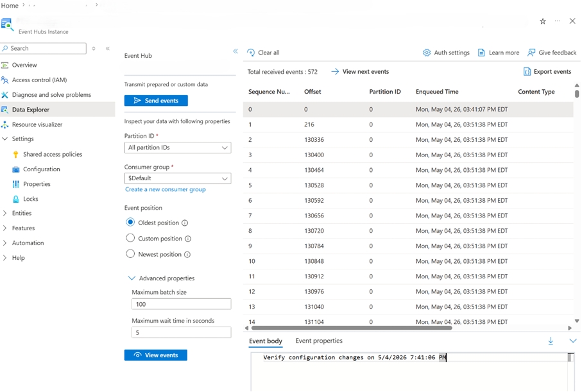Open the more options ellipsis

558,21
